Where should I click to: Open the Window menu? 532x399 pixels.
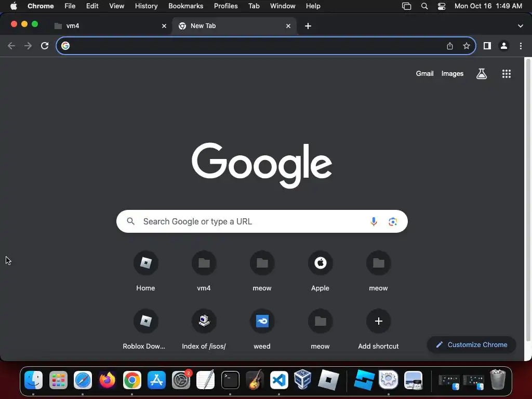click(283, 6)
